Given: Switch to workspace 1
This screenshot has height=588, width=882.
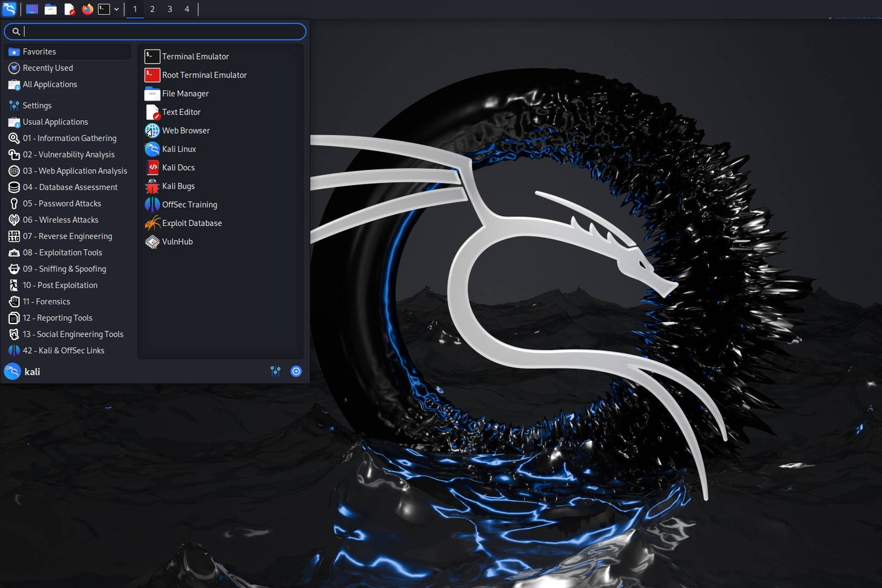Looking at the screenshot, I should click(x=135, y=9).
